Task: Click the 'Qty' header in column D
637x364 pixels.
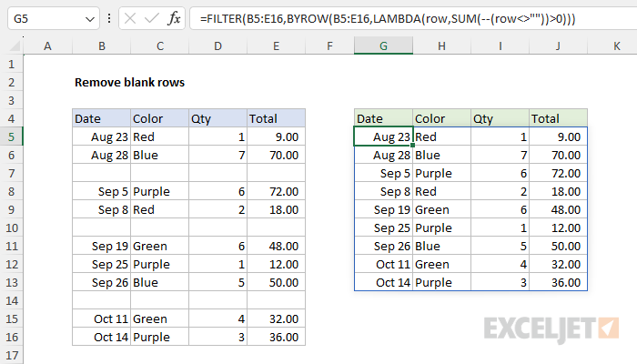Action: [x=217, y=118]
